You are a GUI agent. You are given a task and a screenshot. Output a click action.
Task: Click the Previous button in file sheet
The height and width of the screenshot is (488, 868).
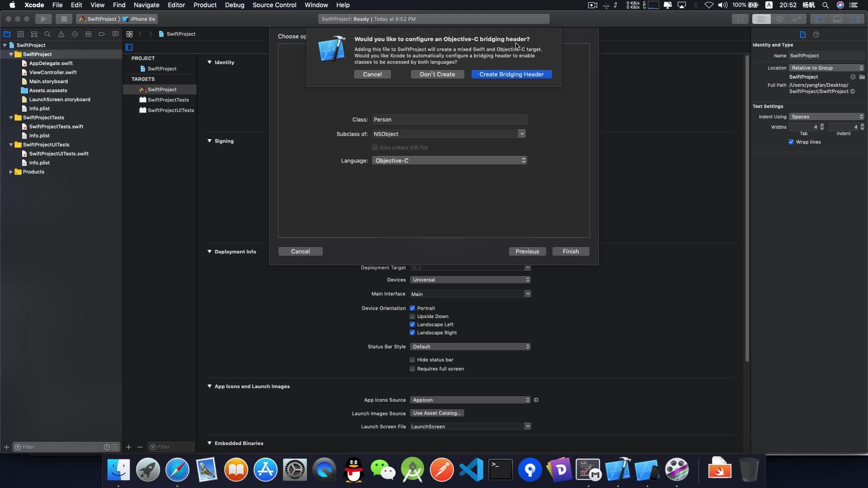tap(527, 251)
